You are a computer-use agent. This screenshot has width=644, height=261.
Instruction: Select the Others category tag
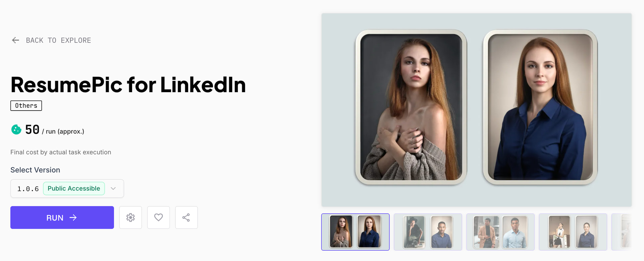[26, 106]
